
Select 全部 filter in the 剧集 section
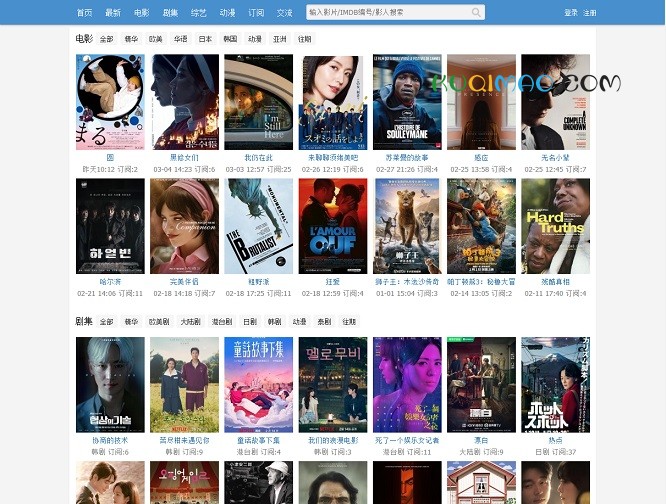[106, 322]
